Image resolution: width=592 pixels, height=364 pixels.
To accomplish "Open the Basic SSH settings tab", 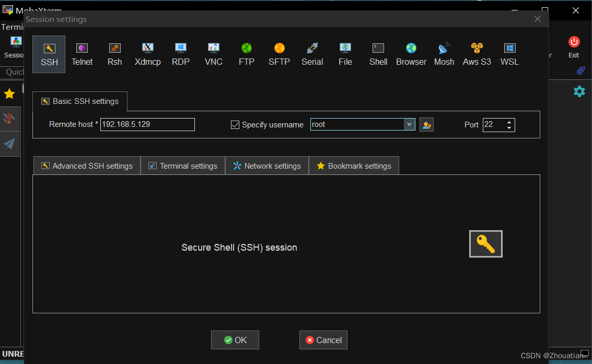I will 80,101.
